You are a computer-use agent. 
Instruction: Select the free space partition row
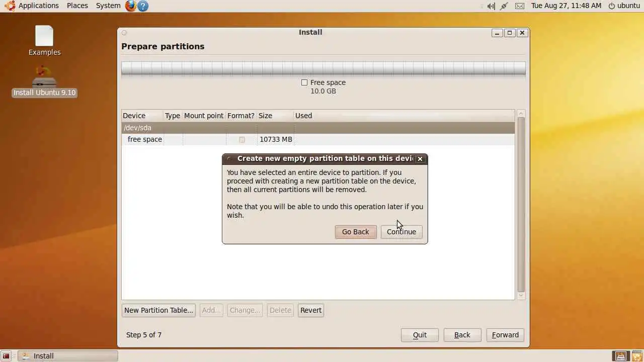pyautogui.click(x=318, y=139)
